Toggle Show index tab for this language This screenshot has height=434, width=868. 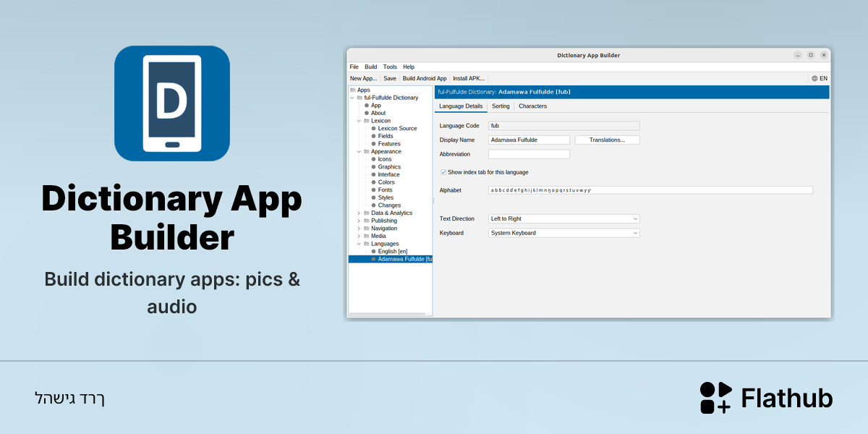click(443, 172)
